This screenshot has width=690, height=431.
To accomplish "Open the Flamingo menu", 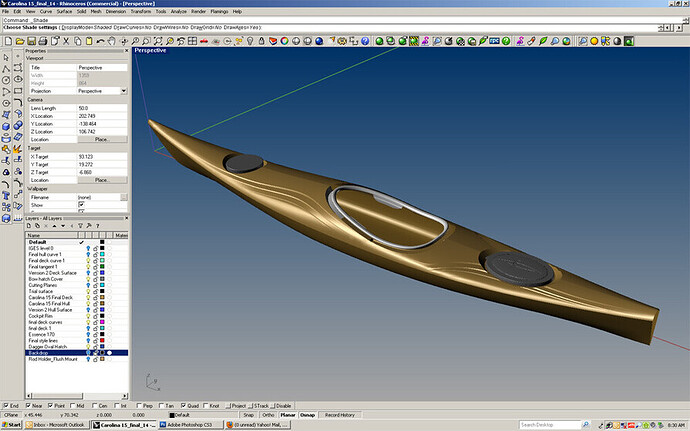I will pyautogui.click(x=219, y=11).
